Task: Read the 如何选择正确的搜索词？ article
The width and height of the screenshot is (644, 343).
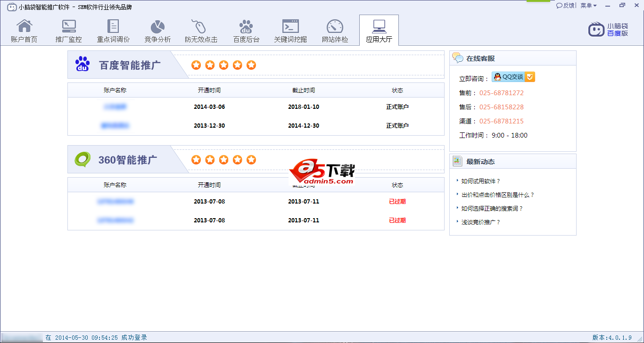Action: pyautogui.click(x=492, y=208)
